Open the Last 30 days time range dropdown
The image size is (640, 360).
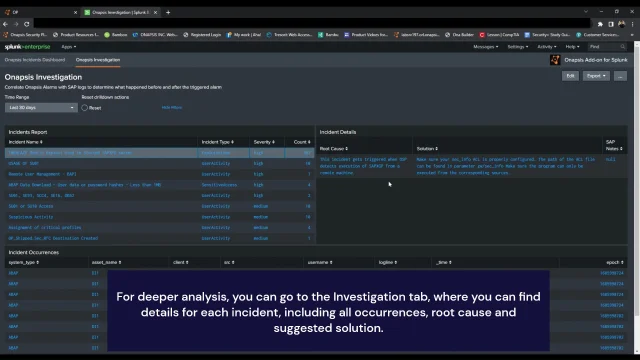pos(41,108)
